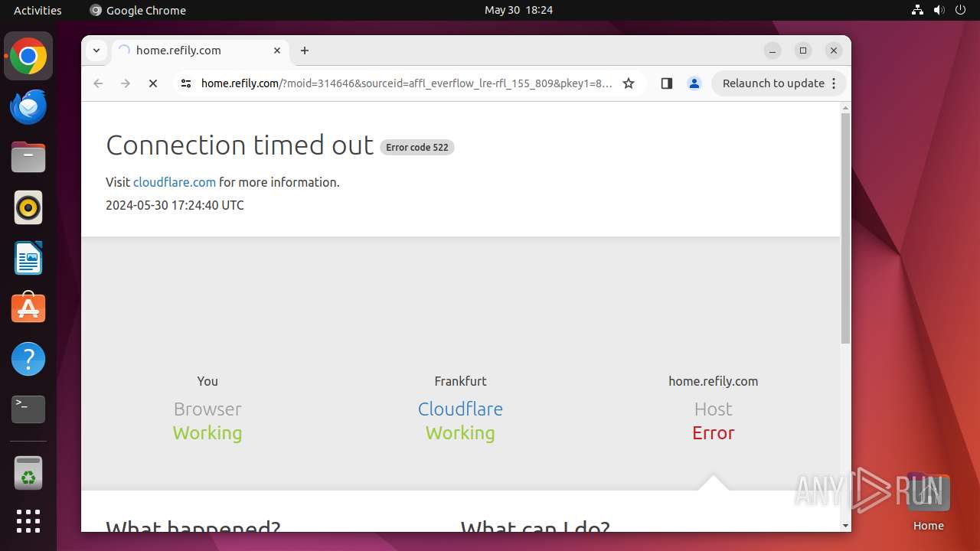This screenshot has height=551, width=980.
Task: Focus the address bar URL field
Action: coord(406,83)
